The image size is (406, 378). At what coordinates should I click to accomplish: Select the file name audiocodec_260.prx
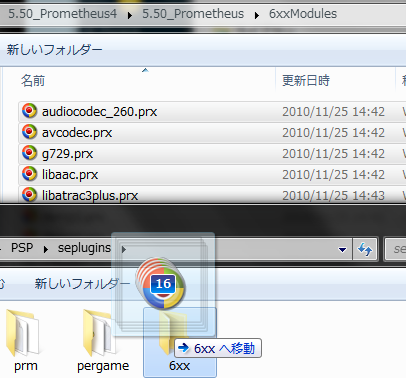point(99,112)
